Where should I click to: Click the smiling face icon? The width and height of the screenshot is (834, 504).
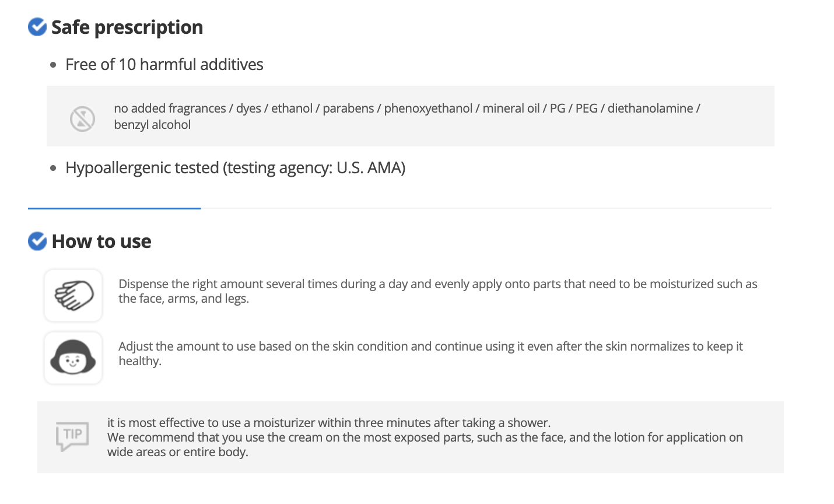[73, 358]
